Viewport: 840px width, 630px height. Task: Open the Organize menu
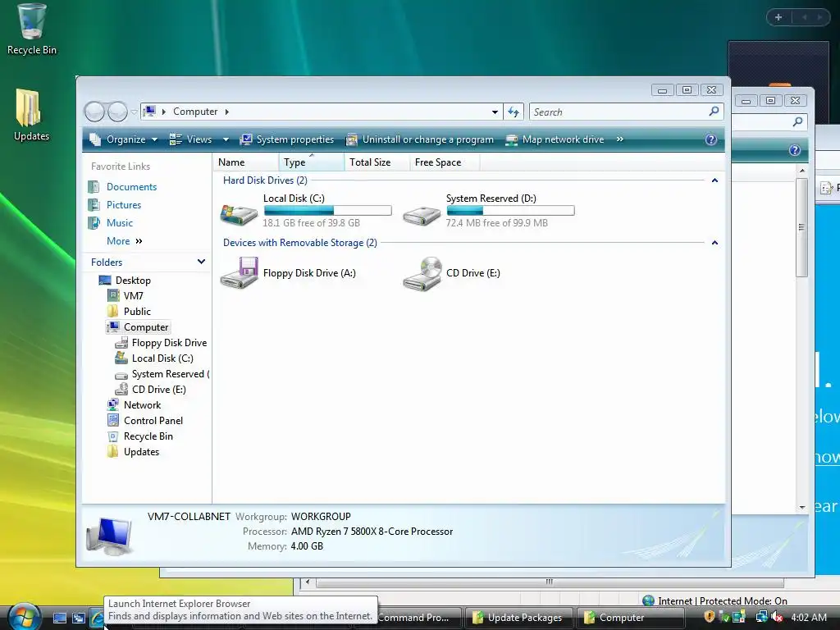(x=123, y=139)
